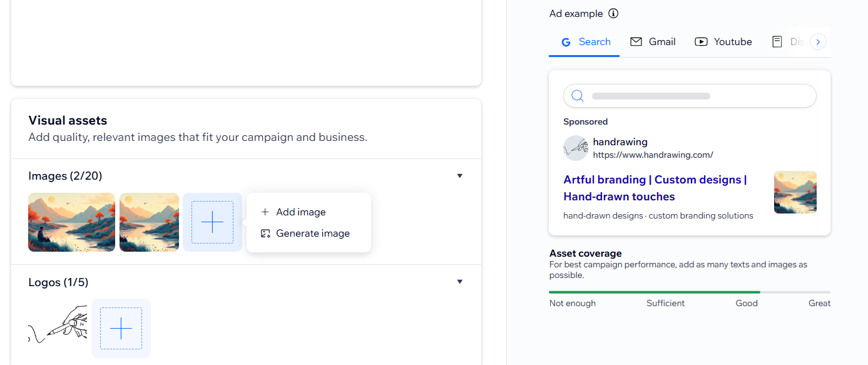The height and width of the screenshot is (365, 868).
Task: Click the magnifier icon in search preview
Action: [x=578, y=96]
